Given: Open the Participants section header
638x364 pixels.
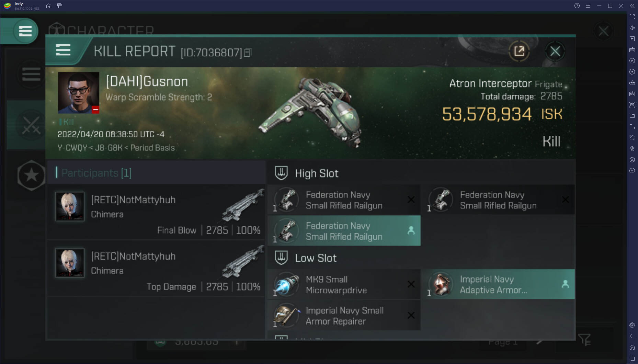Looking at the screenshot, I should 96,173.
